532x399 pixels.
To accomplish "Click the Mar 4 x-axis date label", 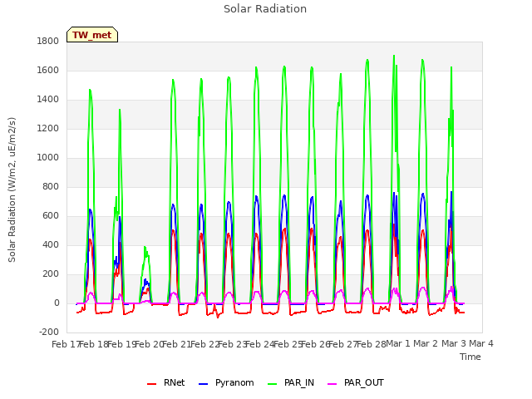I will pyautogui.click(x=481, y=343).
